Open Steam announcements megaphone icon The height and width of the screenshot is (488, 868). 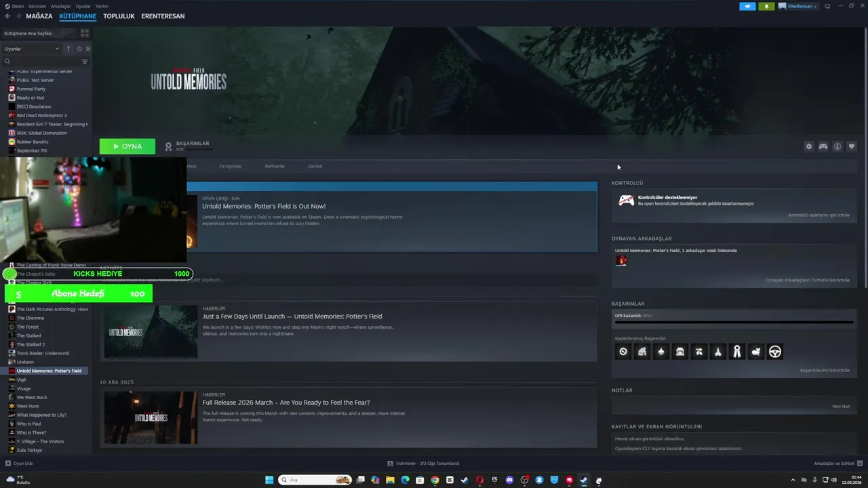coord(747,6)
